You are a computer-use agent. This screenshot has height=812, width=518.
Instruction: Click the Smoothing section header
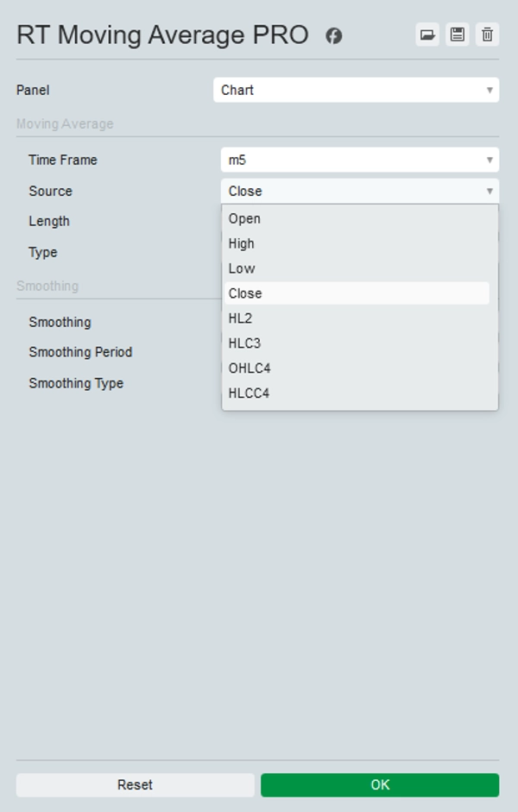47,286
